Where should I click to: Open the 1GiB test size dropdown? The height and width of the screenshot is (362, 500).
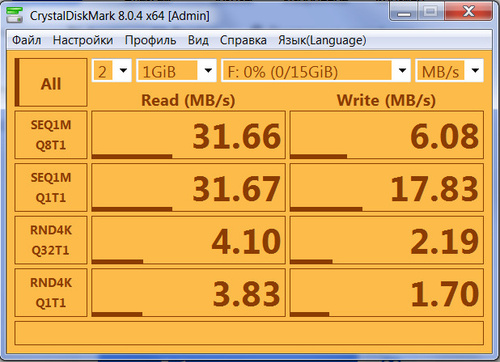[x=176, y=71]
